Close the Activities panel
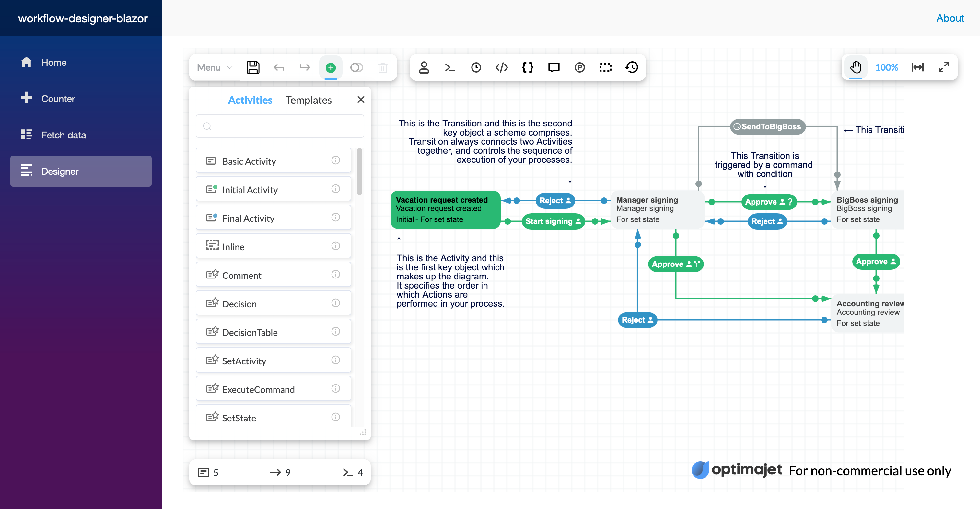 [361, 99]
